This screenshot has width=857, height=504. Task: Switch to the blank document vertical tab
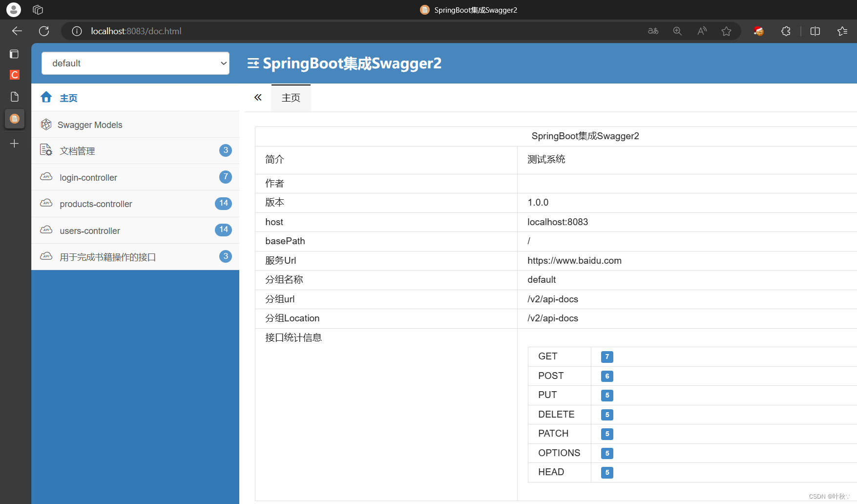tap(15, 97)
